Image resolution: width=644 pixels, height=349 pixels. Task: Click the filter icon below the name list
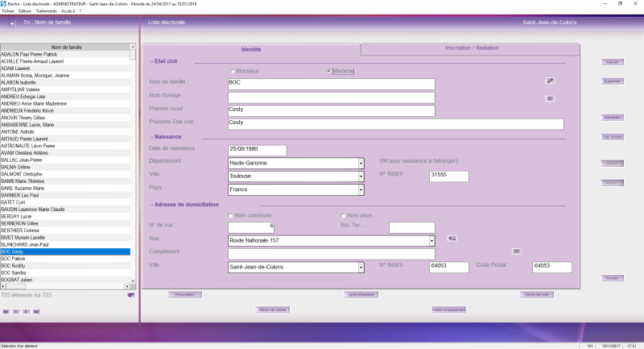pyautogui.click(x=130, y=296)
